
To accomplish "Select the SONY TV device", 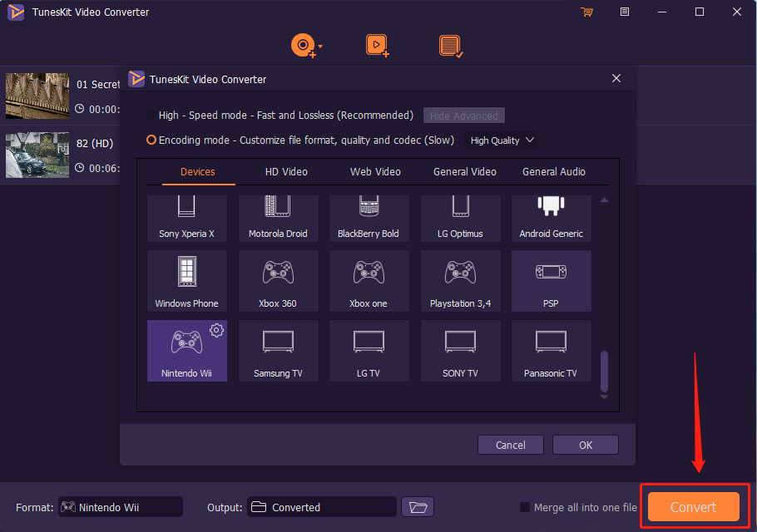I will pyautogui.click(x=460, y=351).
